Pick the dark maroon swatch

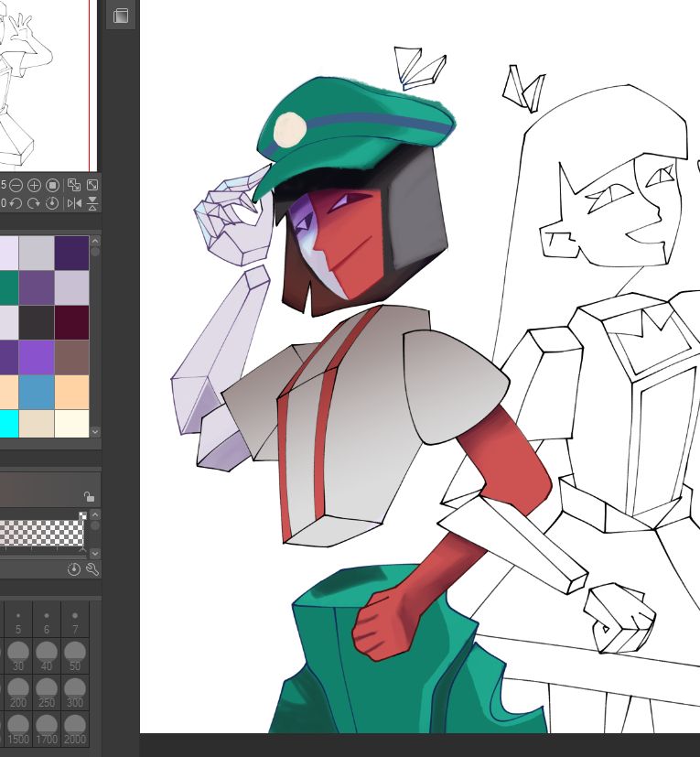72,322
